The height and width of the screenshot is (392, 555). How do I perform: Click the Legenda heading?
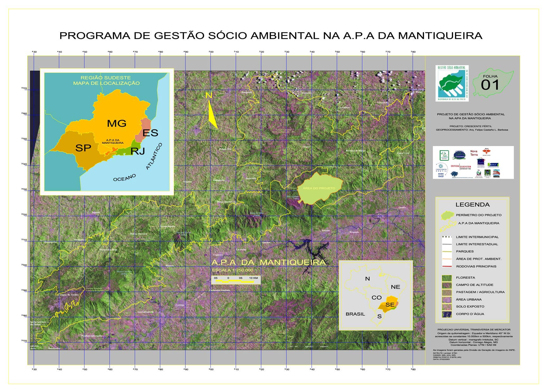click(472, 205)
